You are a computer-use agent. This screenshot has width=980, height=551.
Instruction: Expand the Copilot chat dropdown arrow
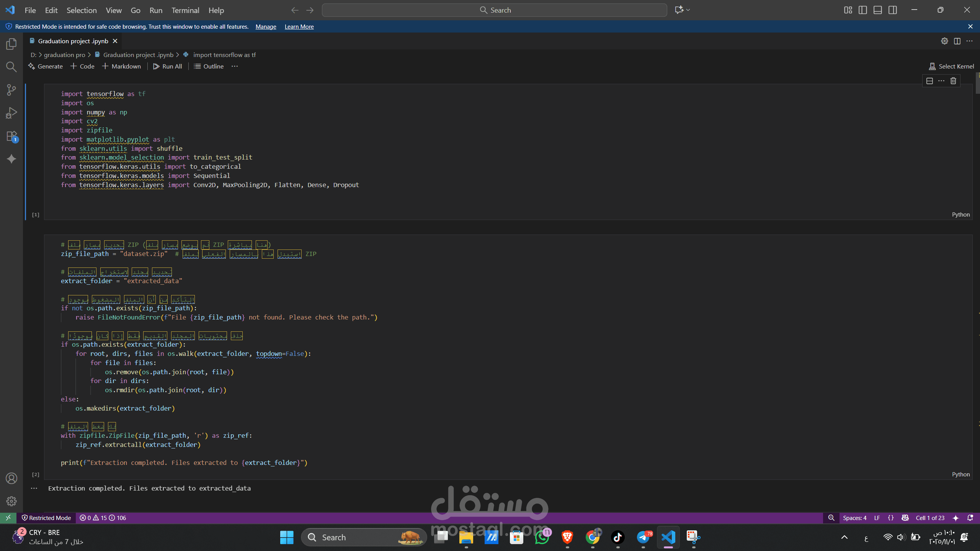coord(688,10)
